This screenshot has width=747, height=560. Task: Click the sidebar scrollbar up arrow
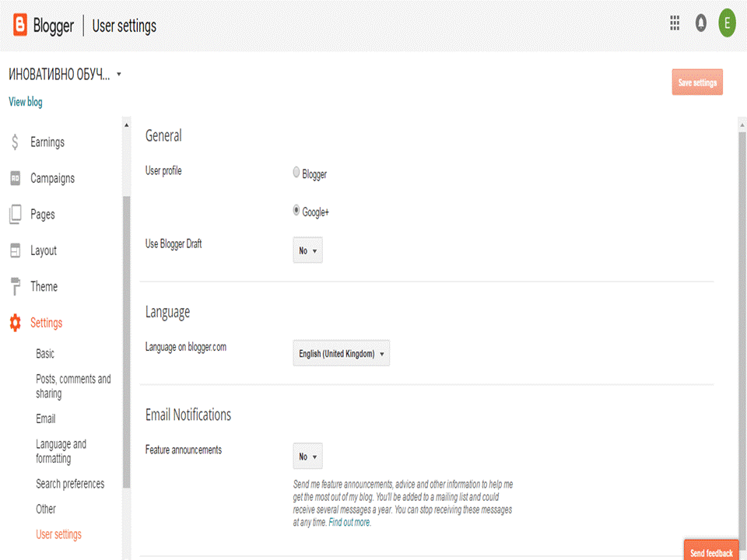point(126,125)
